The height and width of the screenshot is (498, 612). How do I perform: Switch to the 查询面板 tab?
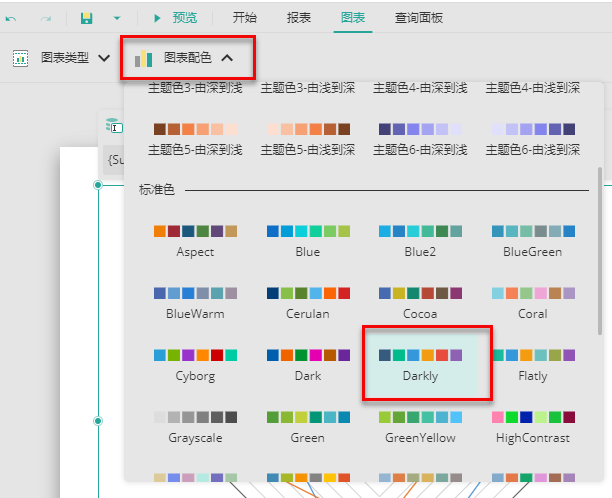[419, 18]
